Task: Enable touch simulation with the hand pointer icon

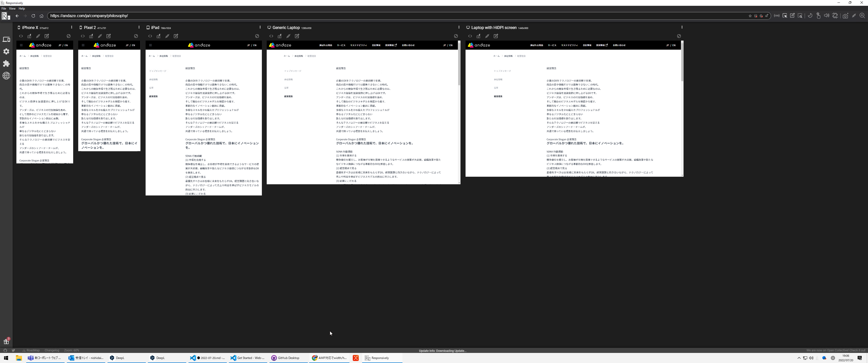Action: [x=819, y=15]
